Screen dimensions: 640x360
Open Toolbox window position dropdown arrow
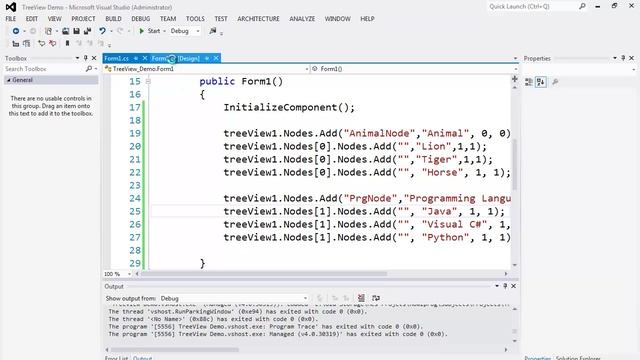point(77,58)
